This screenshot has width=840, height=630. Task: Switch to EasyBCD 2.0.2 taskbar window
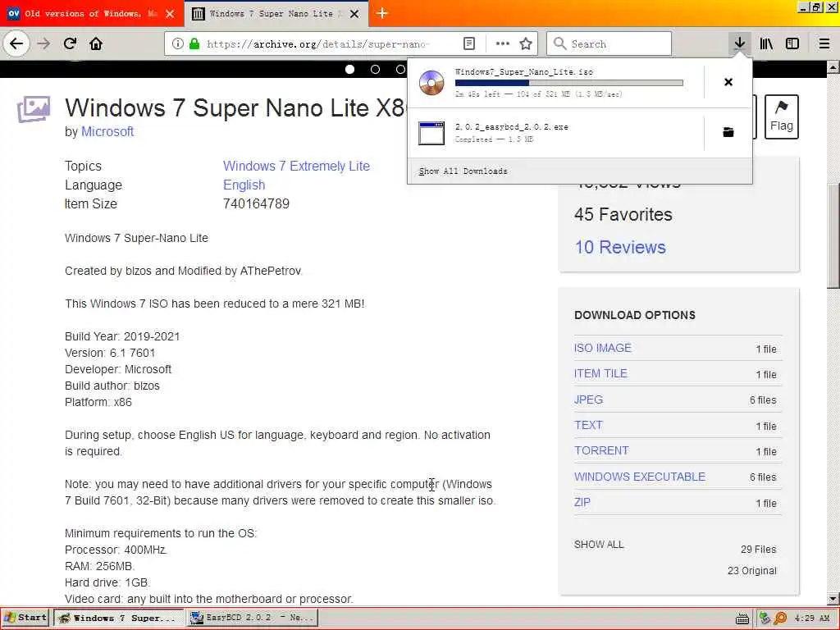(253, 618)
